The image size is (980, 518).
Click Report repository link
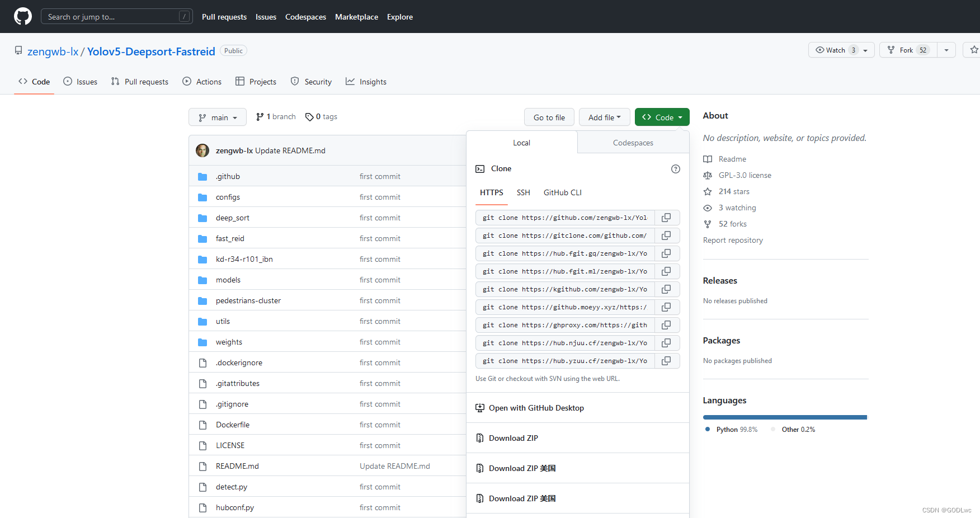click(733, 241)
